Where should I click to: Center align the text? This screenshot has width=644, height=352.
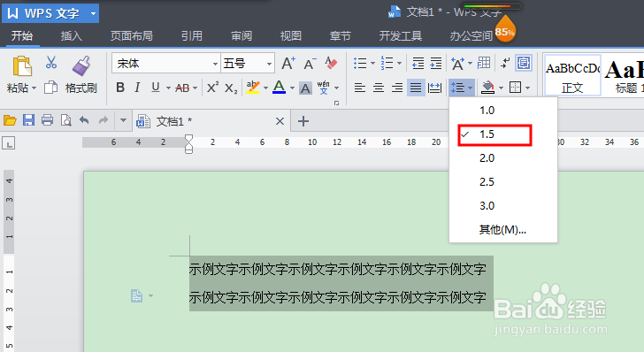[379, 88]
